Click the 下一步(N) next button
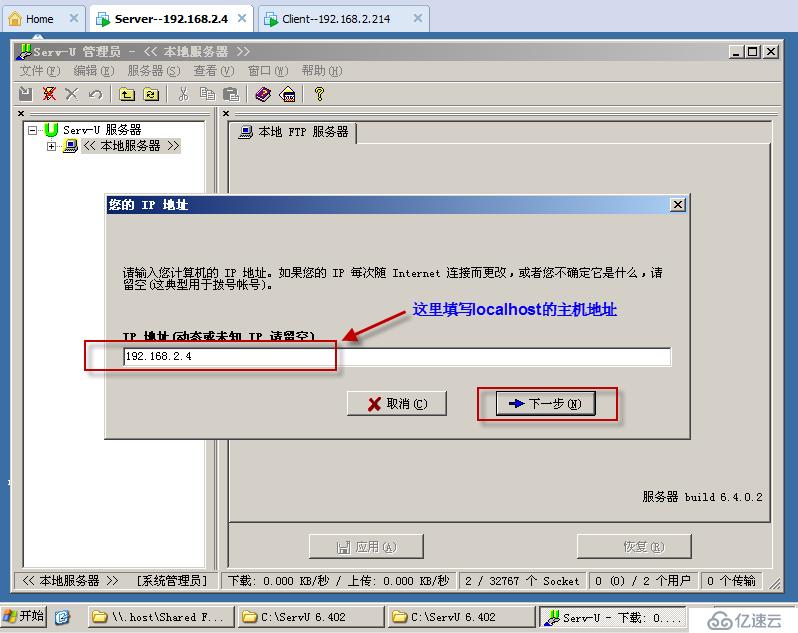798x633 pixels. [546, 404]
